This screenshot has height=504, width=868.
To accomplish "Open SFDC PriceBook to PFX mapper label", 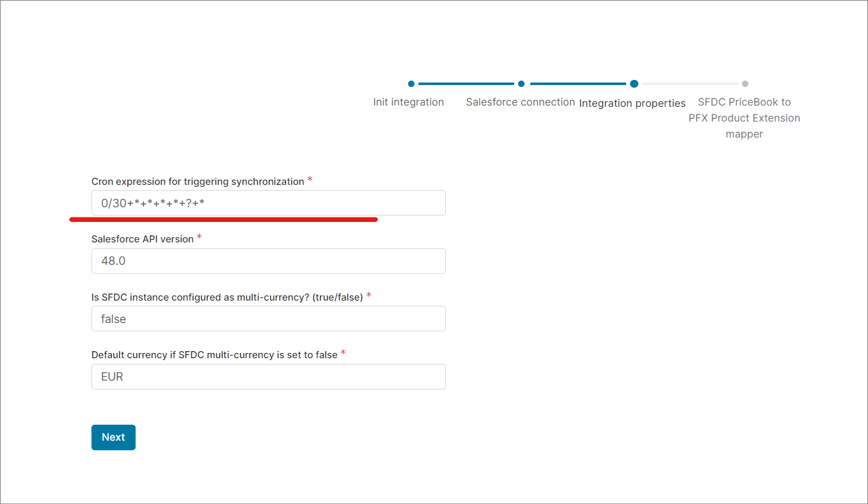I will pyautogui.click(x=745, y=118).
